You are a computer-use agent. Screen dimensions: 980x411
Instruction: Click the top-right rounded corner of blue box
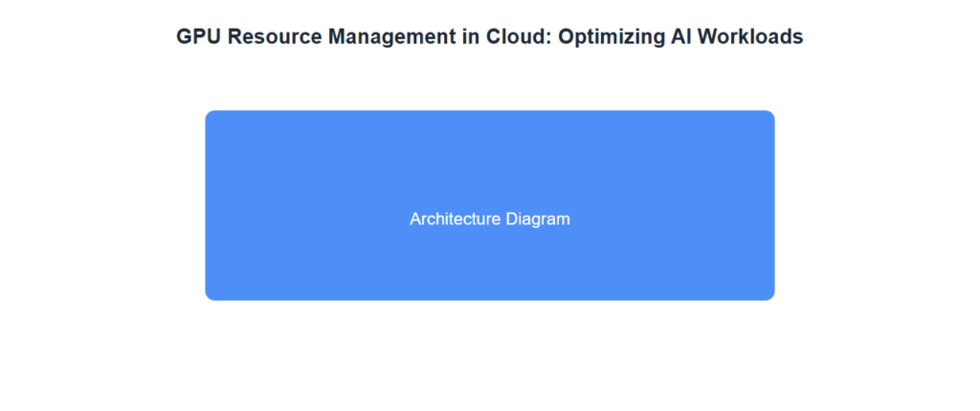pos(768,116)
